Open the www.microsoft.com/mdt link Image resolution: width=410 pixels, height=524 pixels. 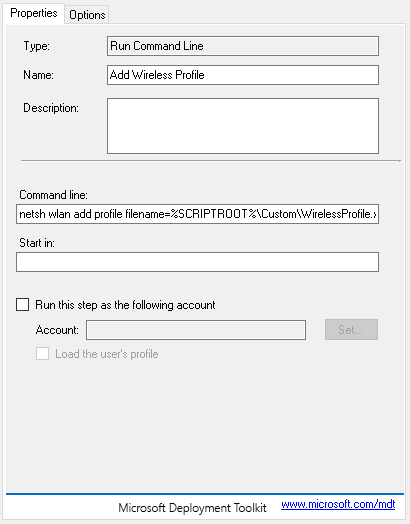[338, 504]
